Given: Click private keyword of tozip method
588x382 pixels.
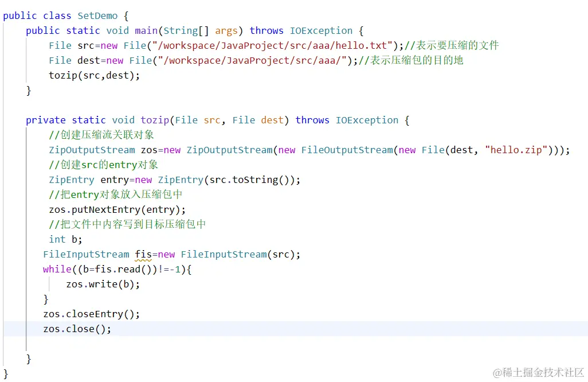Looking at the screenshot, I should (x=46, y=120).
